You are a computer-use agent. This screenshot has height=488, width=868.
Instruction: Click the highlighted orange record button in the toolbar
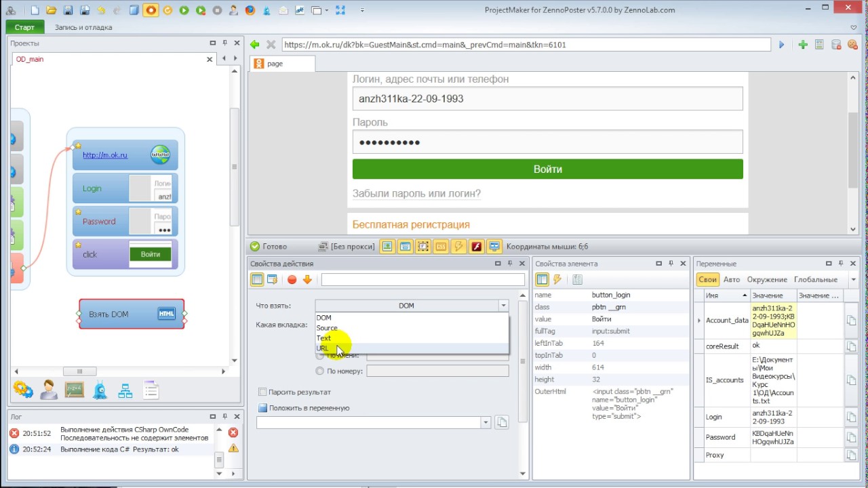point(151,10)
